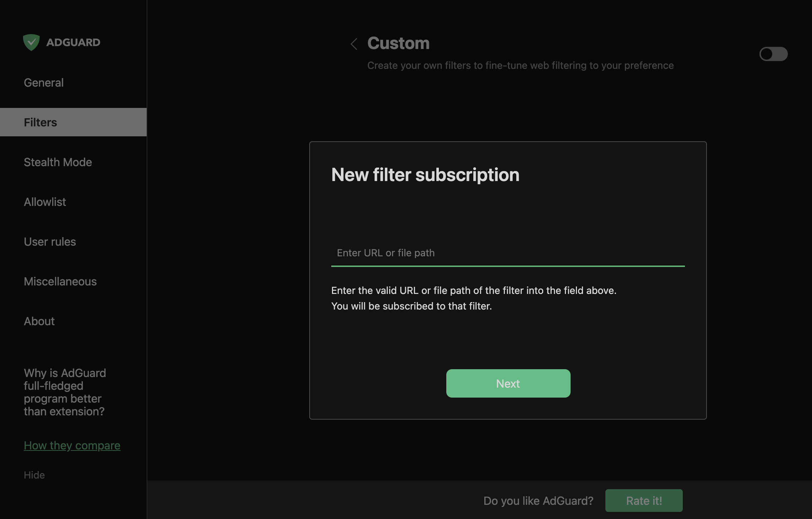Expand Filters navigation menu item
This screenshot has height=519, width=812.
(x=73, y=122)
